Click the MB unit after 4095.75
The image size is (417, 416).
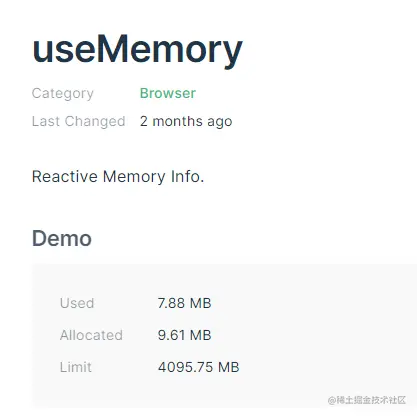tap(229, 367)
